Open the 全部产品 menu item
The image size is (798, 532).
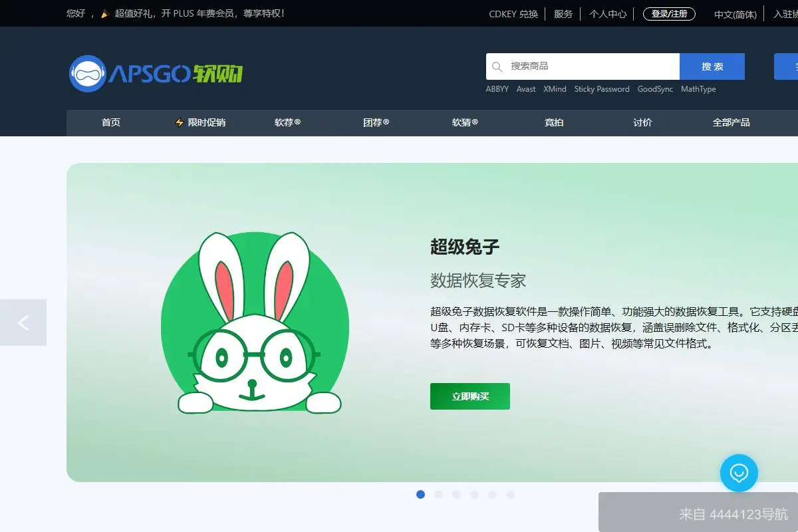click(x=731, y=122)
